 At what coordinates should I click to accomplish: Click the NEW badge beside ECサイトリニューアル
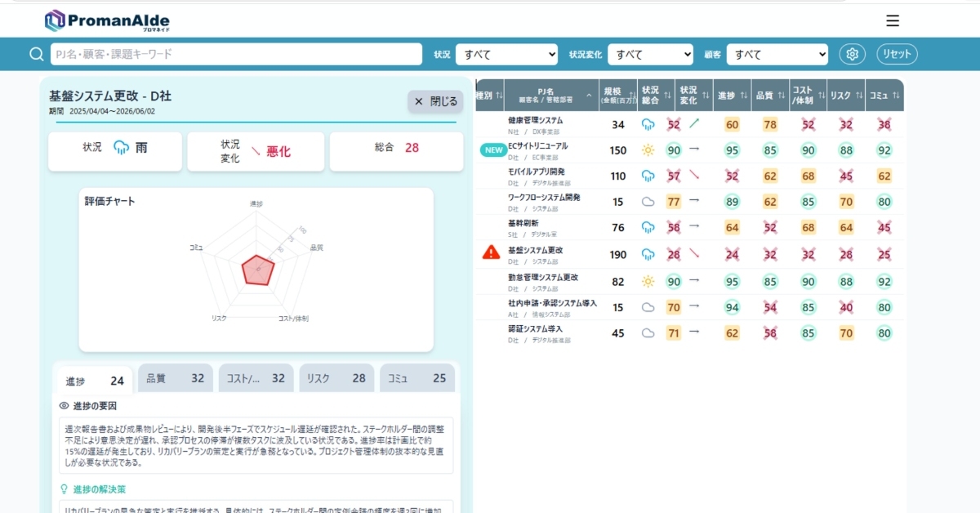[492, 150]
